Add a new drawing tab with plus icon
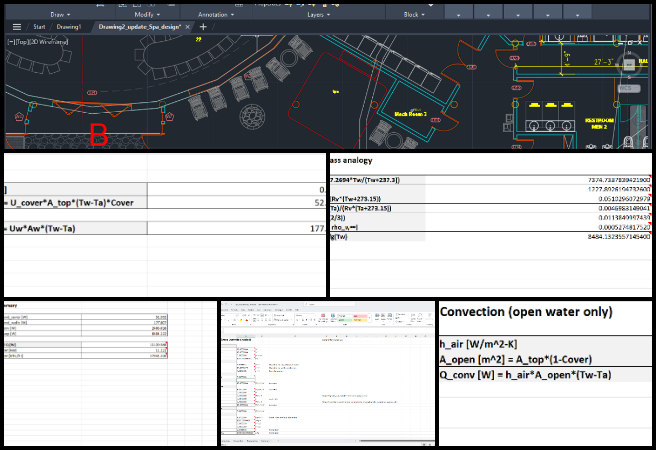The image size is (656, 450). 203,27
